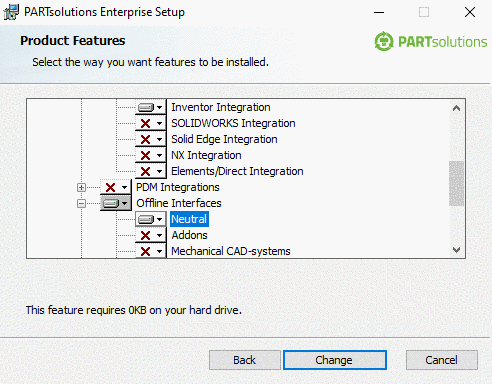Open Mechanical CAD-systems feature state dropdown
Screen dimensions: 492x384
pyautogui.click(x=150, y=251)
